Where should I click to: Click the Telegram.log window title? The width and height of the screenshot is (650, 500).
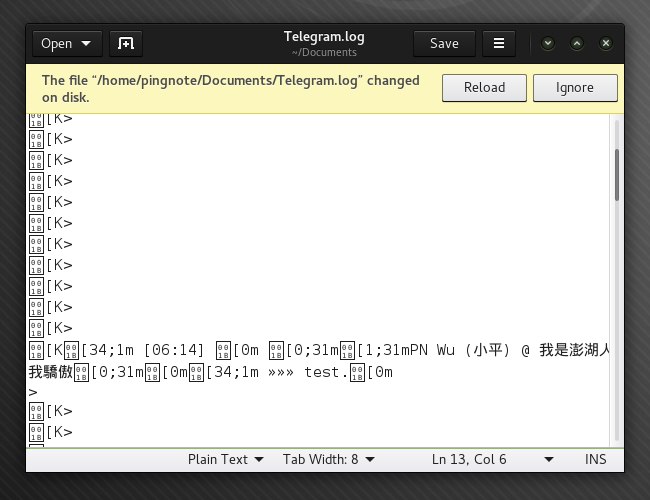click(x=324, y=36)
